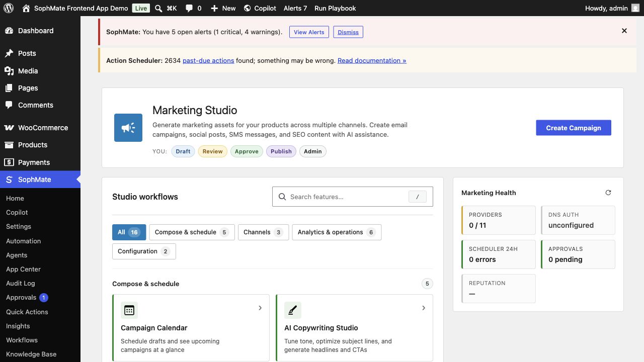This screenshot has width=644, height=362.
Task: Open the comments bubble icon in admin bar
Action: tap(189, 9)
